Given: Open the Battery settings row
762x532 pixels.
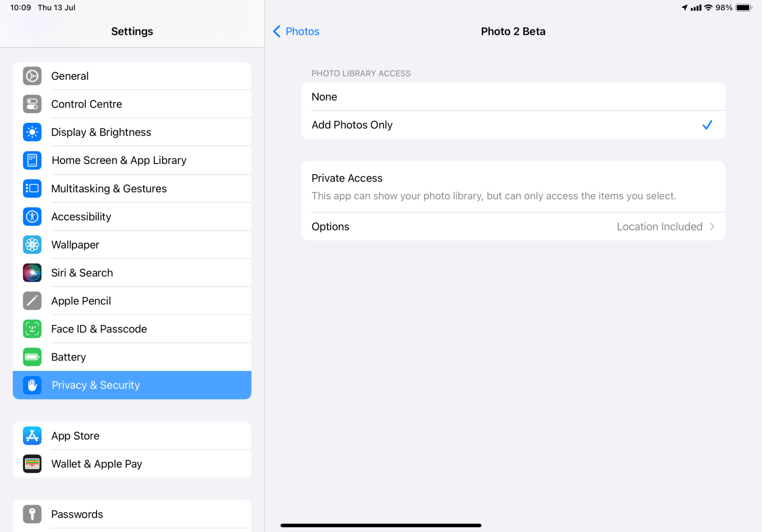Looking at the screenshot, I should coord(132,357).
